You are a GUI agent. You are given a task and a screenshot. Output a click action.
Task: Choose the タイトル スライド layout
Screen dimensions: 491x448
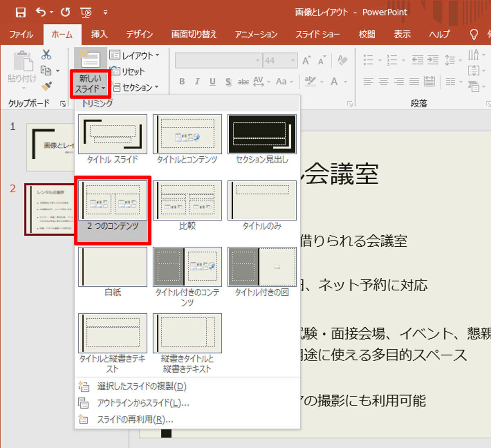(x=113, y=139)
